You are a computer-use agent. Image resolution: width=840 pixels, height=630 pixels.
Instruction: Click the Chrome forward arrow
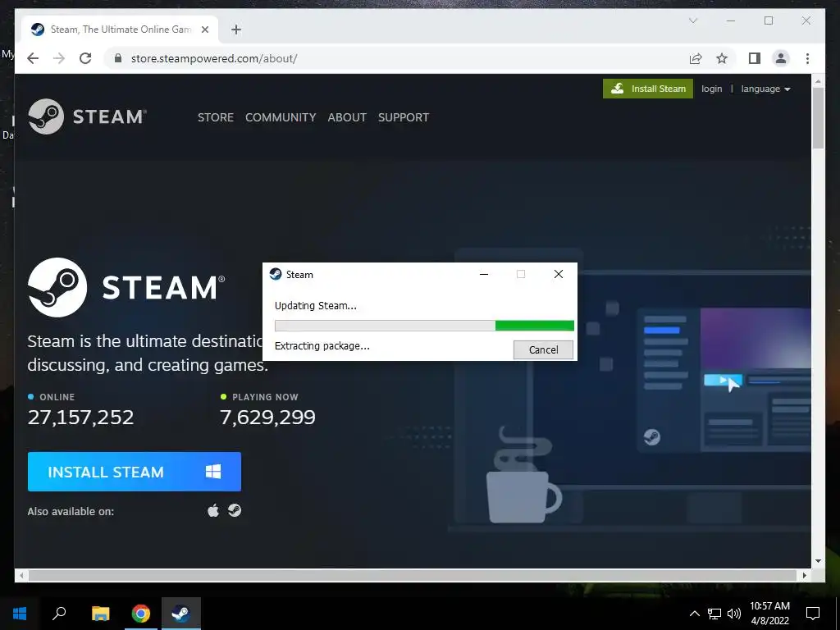59,58
